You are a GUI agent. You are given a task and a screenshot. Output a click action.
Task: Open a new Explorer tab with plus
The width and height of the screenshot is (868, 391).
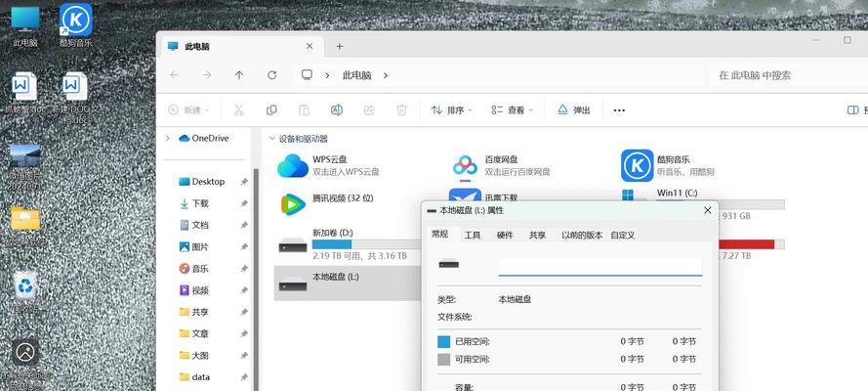[x=340, y=47]
